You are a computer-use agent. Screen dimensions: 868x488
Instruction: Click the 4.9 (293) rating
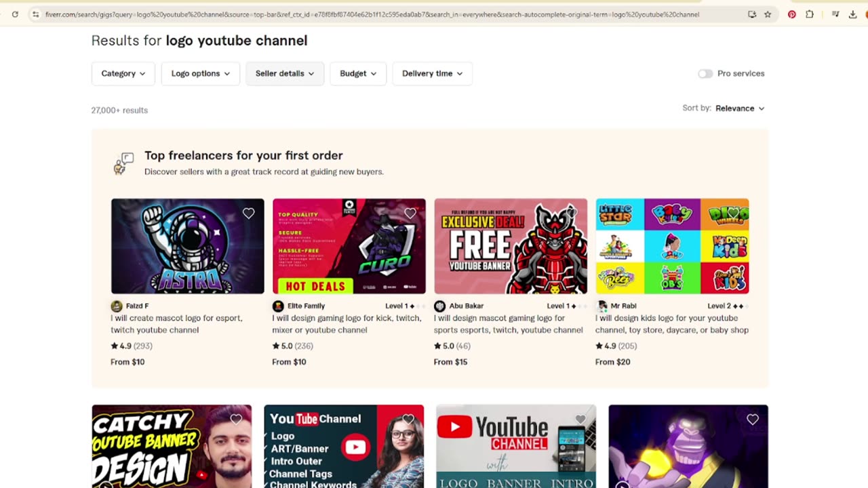point(132,346)
